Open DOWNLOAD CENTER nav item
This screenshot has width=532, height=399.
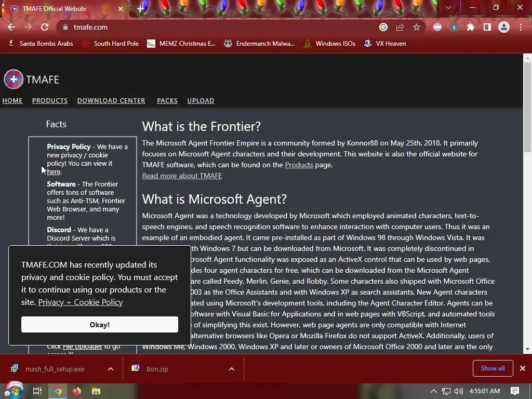click(111, 101)
